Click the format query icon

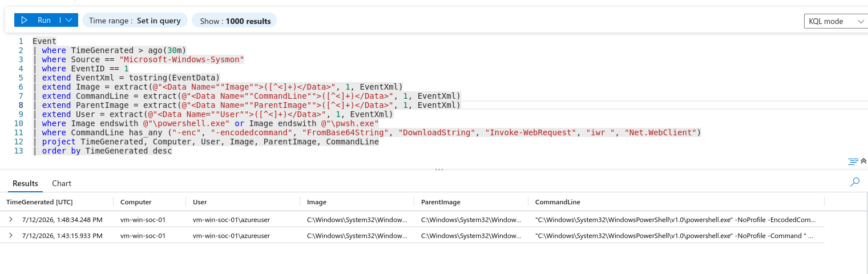(x=853, y=162)
